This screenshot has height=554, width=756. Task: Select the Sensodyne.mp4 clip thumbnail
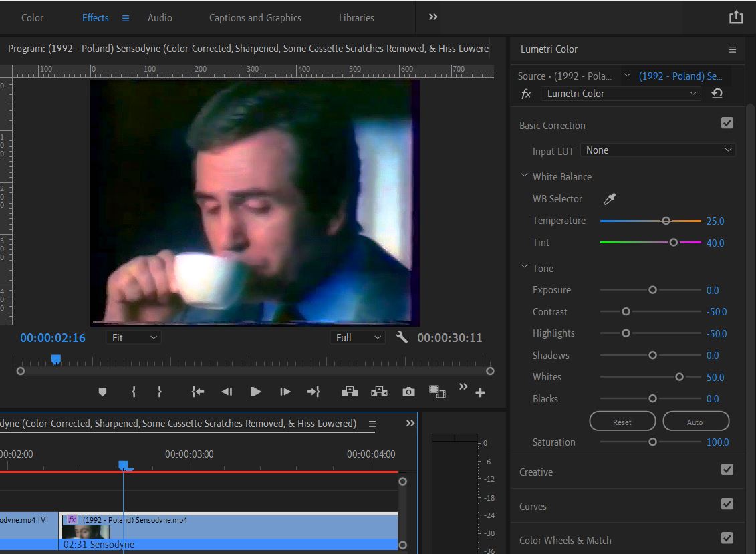(x=86, y=532)
